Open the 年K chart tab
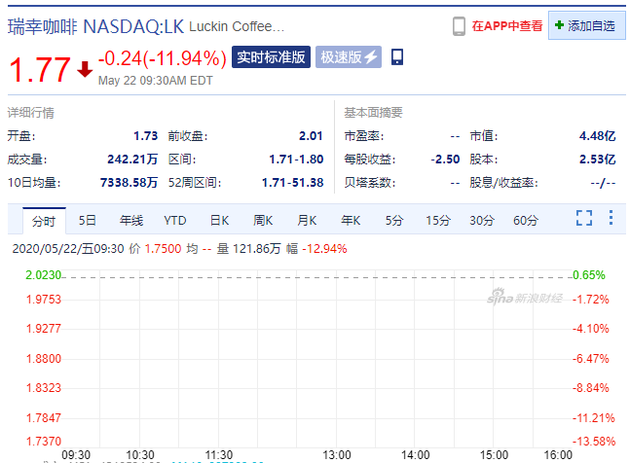 coord(351,220)
